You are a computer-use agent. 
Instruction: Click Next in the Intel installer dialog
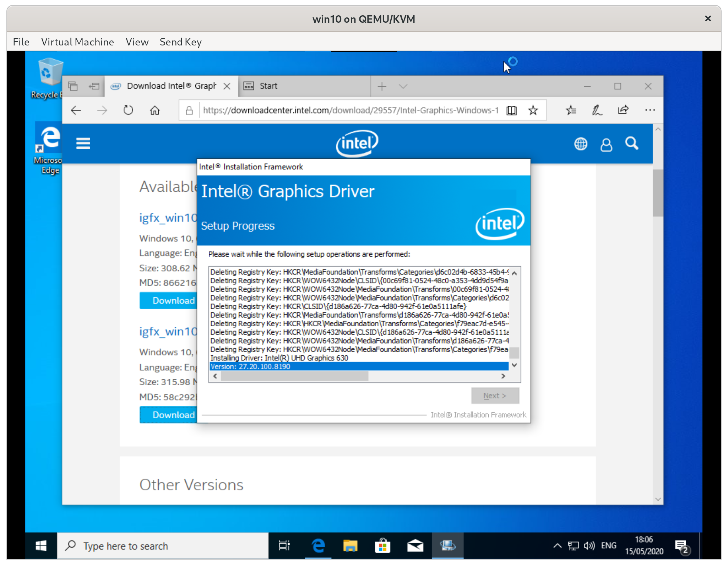(x=495, y=395)
